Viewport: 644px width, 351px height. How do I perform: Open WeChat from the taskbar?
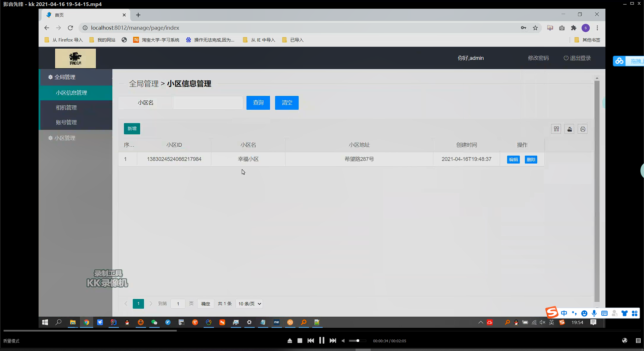[x=154, y=322]
